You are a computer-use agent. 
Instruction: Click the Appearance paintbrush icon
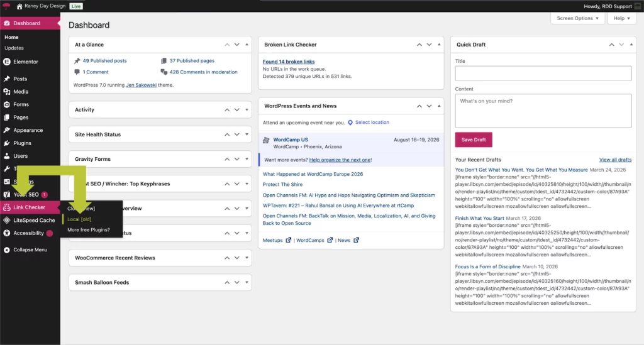coord(6,130)
